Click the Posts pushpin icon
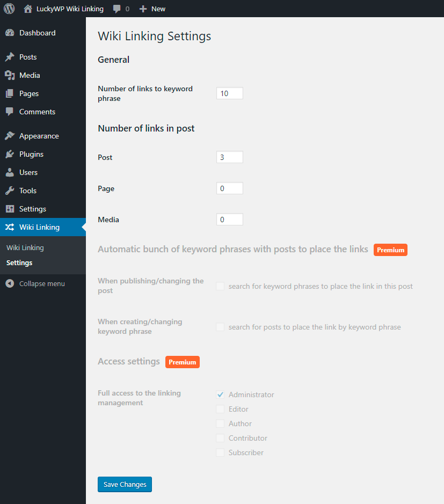The image size is (444, 504). click(x=10, y=57)
